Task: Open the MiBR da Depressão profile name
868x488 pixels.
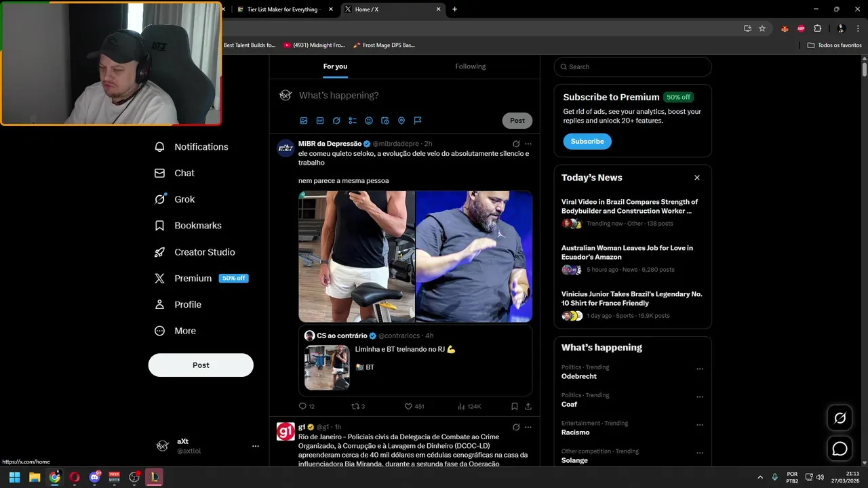Action: click(330, 144)
